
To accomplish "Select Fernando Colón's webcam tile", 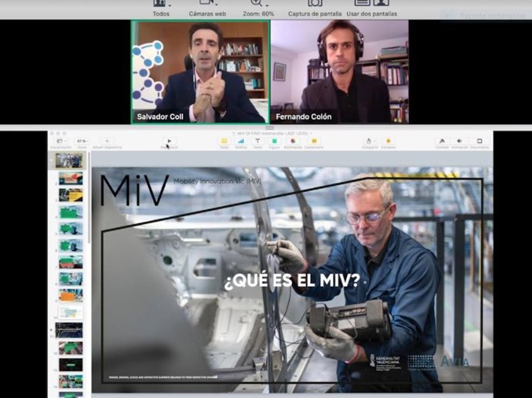I will click(x=339, y=72).
